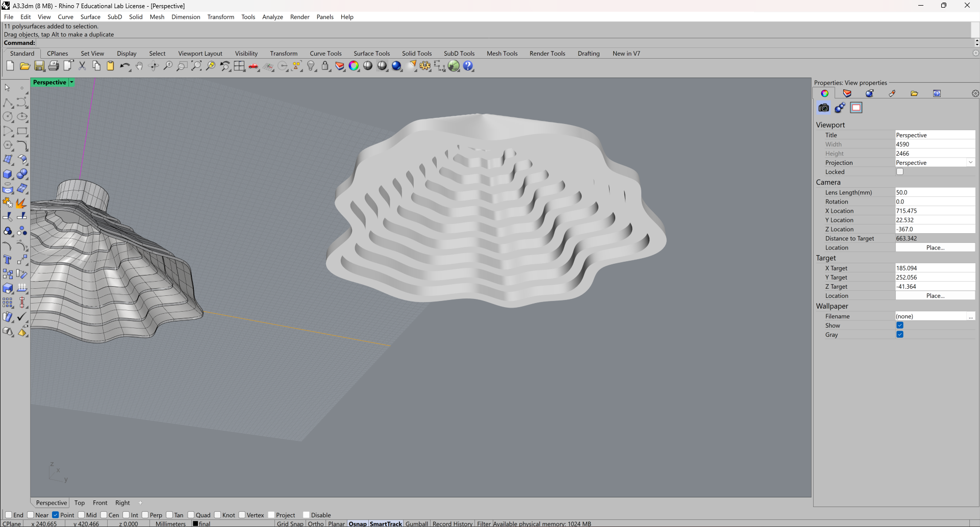The width and height of the screenshot is (980, 527).
Task: Click the Paste clipboard icon
Action: coord(110,66)
